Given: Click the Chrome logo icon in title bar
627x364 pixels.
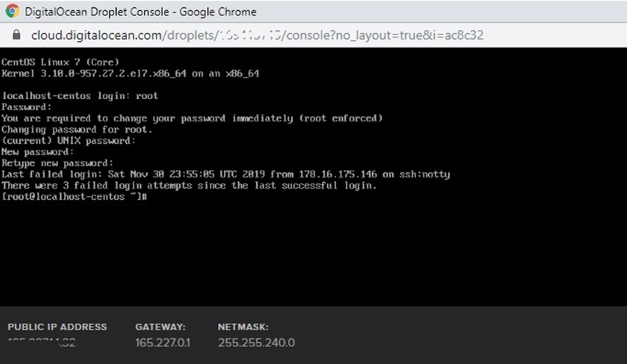Looking at the screenshot, I should pos(12,11).
